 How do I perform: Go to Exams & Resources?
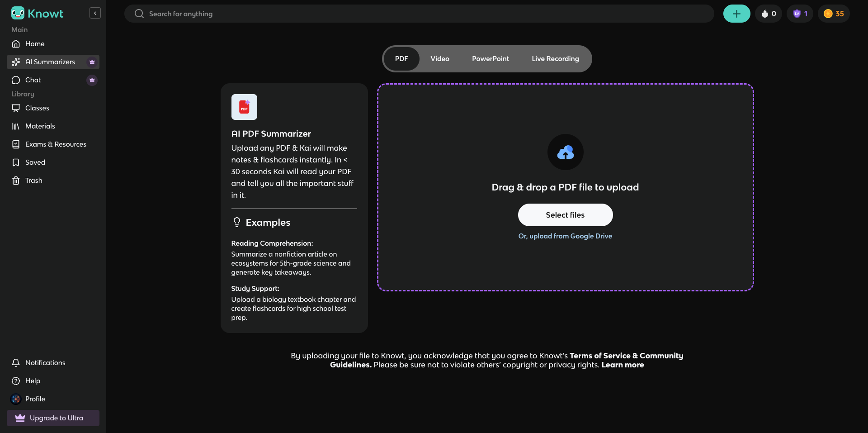pyautogui.click(x=56, y=144)
